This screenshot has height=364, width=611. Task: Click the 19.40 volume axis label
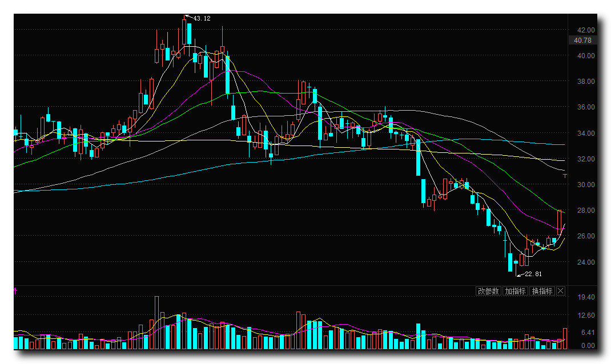coord(586,297)
